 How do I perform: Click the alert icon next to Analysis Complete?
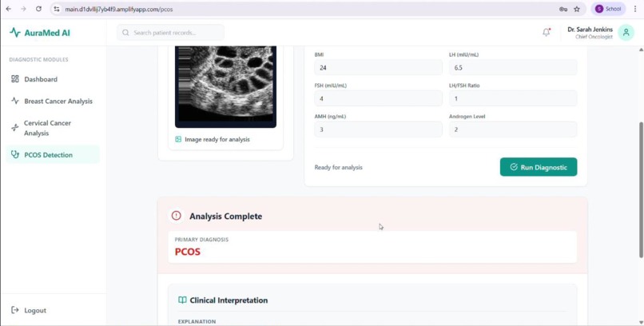click(x=177, y=216)
